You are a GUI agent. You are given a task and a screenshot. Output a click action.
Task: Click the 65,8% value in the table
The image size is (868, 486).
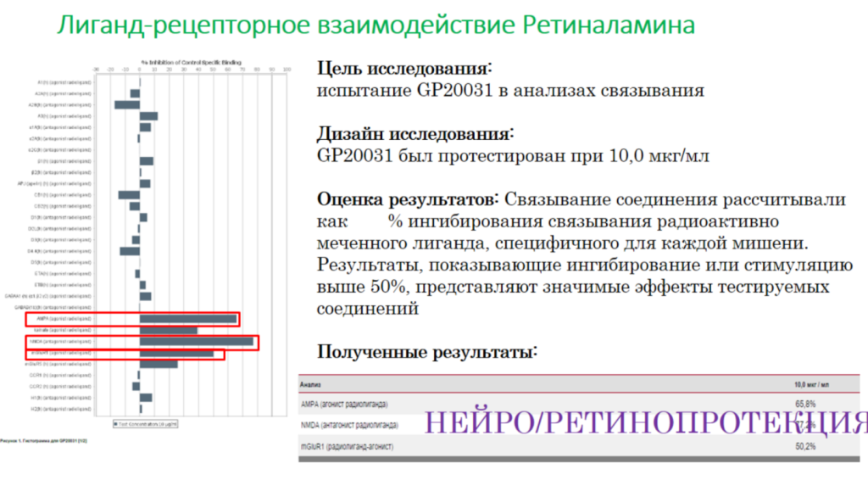[804, 404]
